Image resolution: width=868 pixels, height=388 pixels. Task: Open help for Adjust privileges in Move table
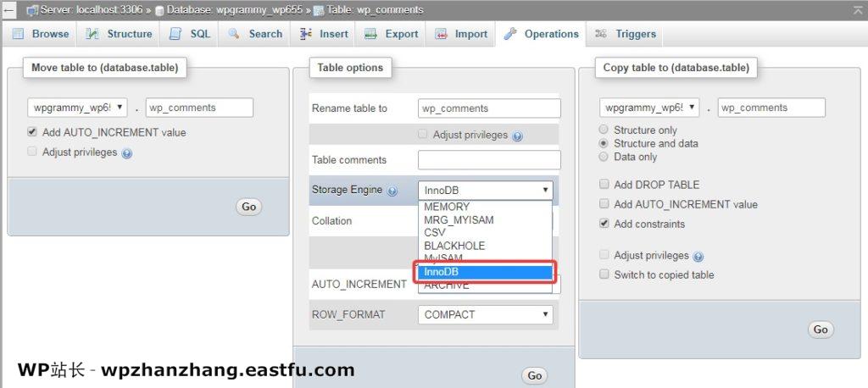coord(127,153)
